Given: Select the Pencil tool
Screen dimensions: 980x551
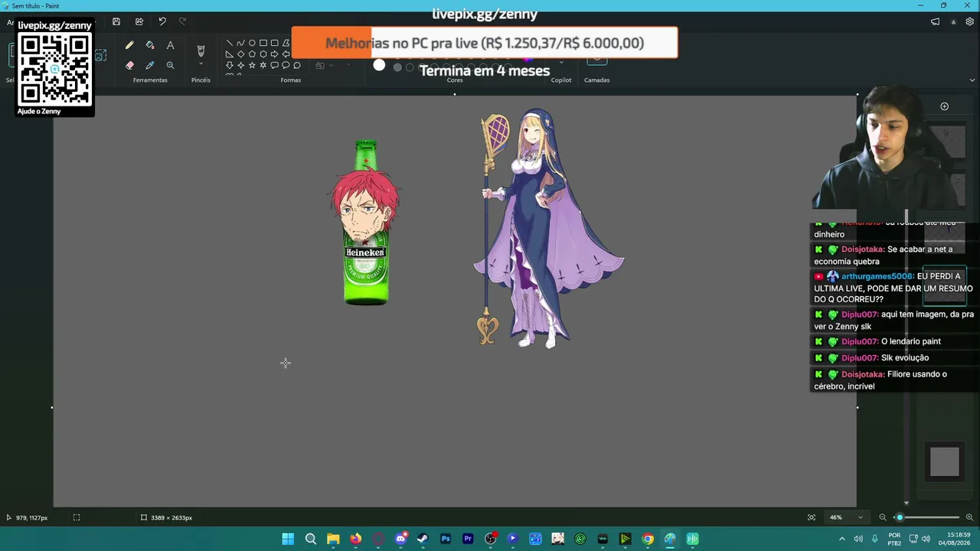Looking at the screenshot, I should pos(129,46).
